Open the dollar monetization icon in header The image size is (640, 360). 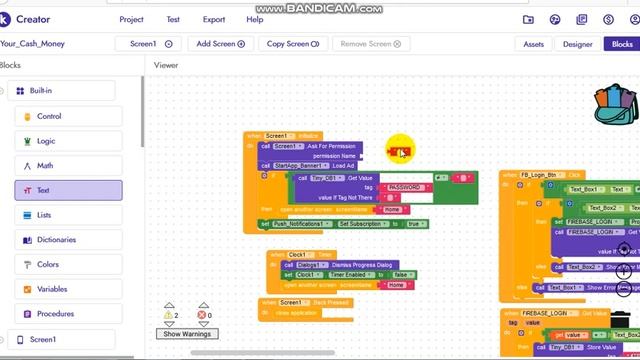pos(608,20)
